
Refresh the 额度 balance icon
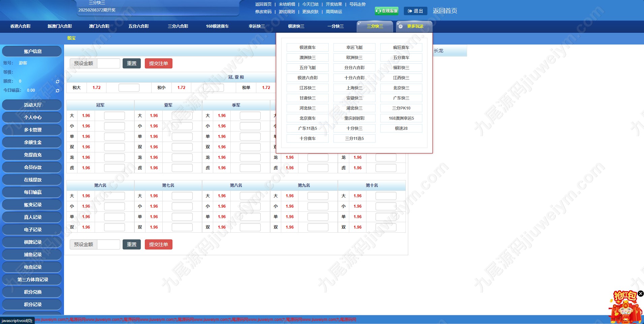point(58,82)
